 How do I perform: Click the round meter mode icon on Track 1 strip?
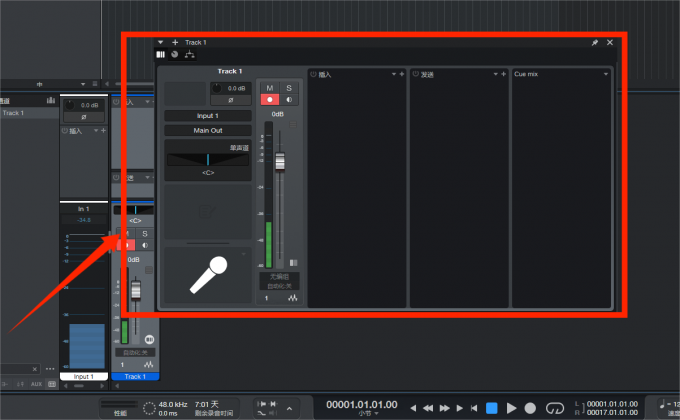(149, 339)
